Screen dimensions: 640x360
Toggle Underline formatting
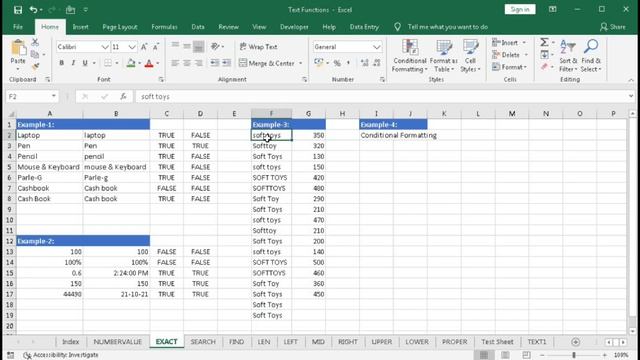point(85,63)
